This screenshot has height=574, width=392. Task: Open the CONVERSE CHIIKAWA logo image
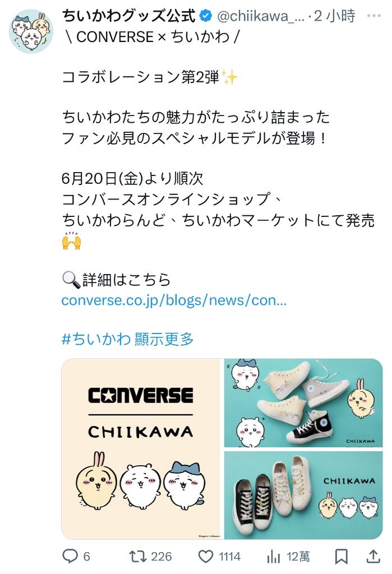tap(141, 449)
